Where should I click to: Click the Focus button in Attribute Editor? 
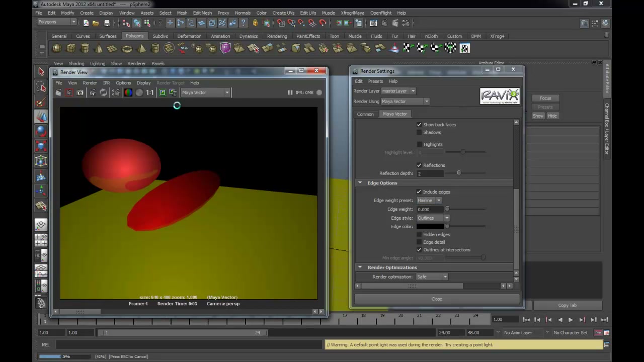click(x=545, y=98)
